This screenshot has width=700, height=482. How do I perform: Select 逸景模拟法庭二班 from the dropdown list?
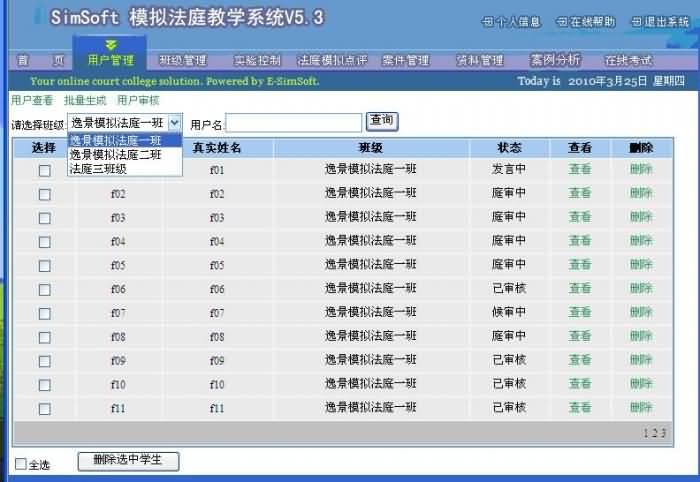pos(115,155)
